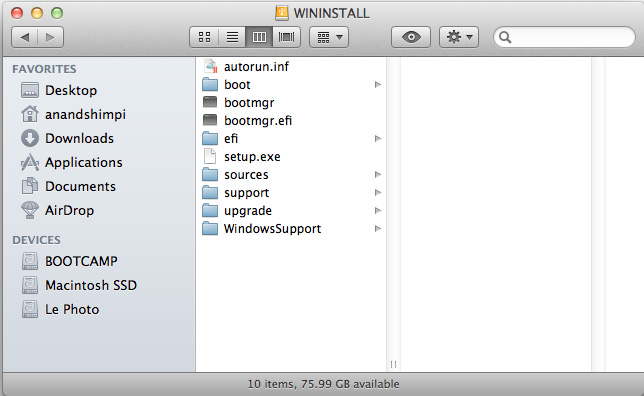Click the Applications icon in sidebar
Screen dimensions: 644x396
[x=30, y=163]
